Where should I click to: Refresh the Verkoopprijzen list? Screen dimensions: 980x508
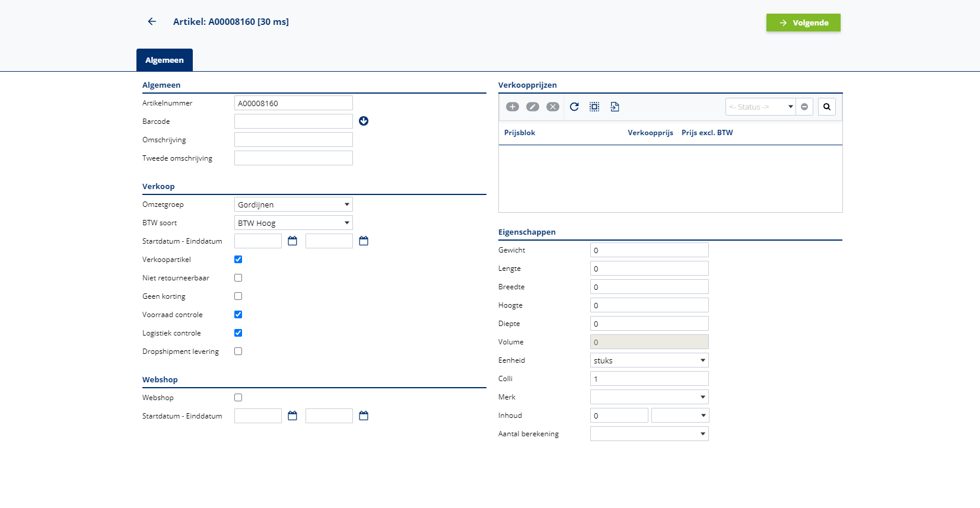tap(574, 107)
